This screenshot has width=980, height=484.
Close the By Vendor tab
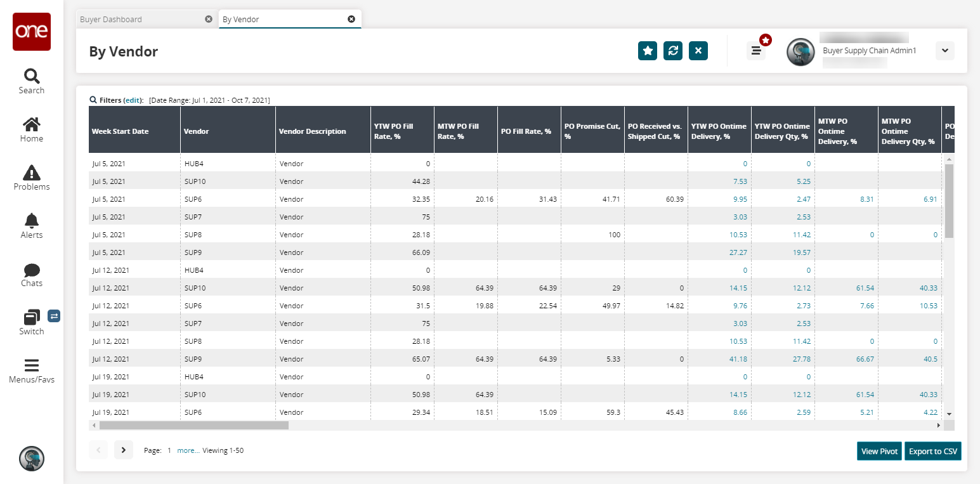pos(351,19)
